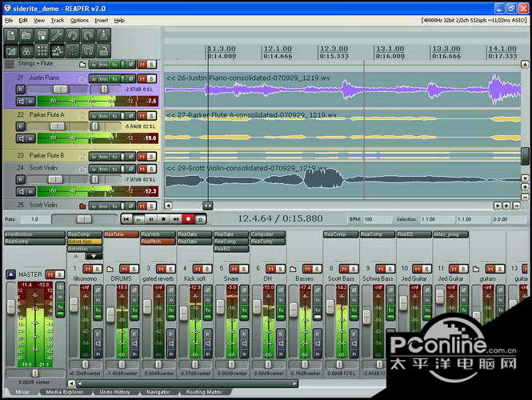Open the fx button on Justin Piano track
Screen dimensions: 532x400
(114, 78)
